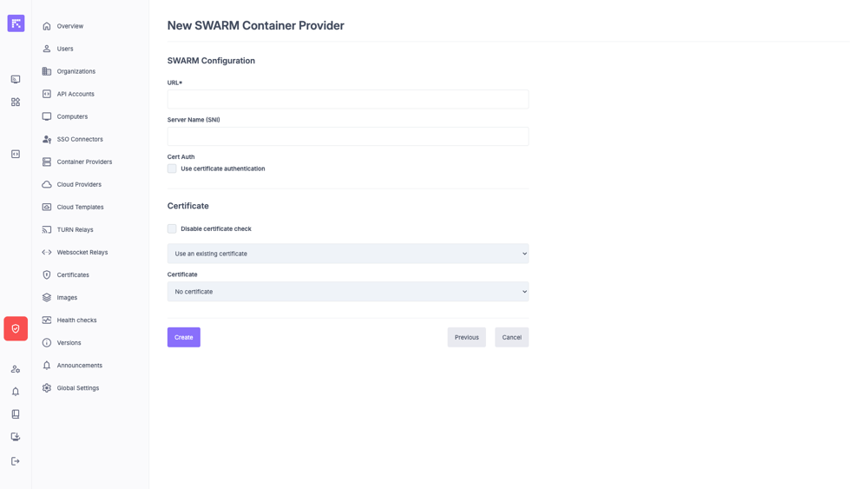
Task: Click the app logo at top left
Action: 16,23
